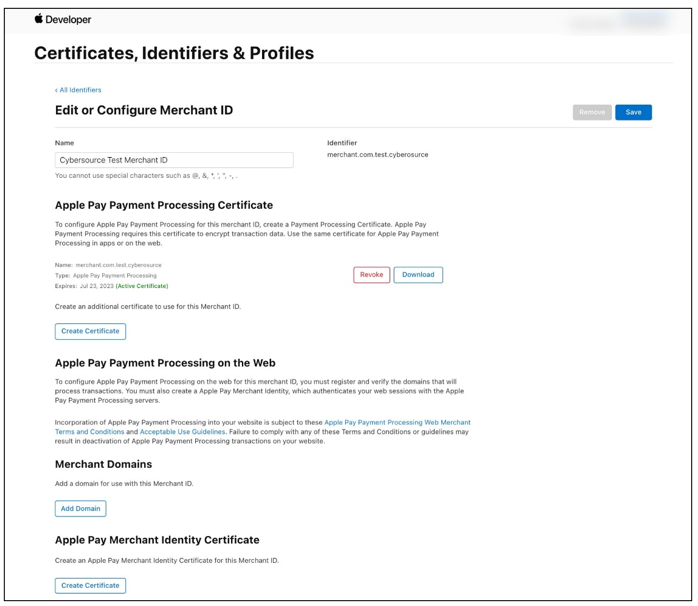Click the Save button
The image size is (698, 606).
tap(633, 112)
